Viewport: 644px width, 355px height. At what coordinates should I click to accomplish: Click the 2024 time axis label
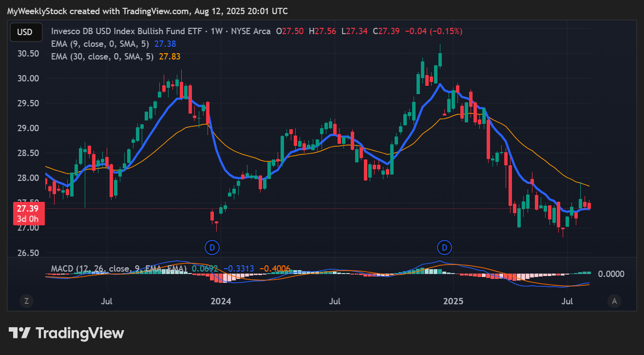coord(221,301)
